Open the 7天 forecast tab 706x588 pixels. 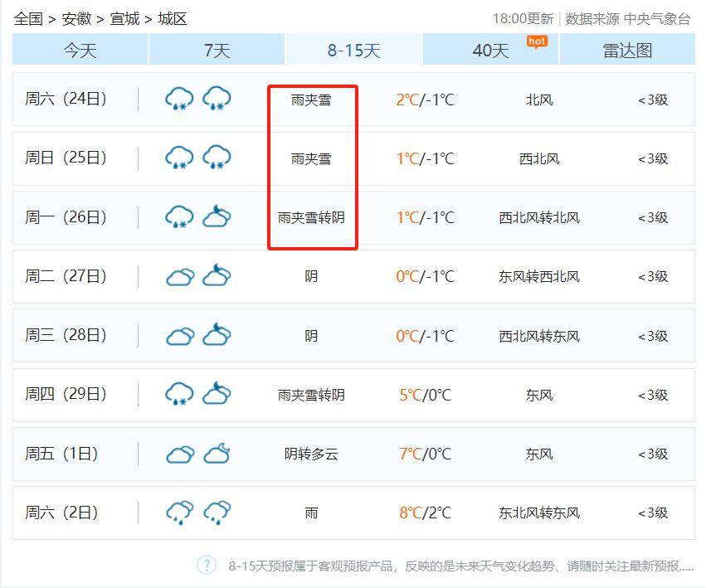pyautogui.click(x=216, y=51)
